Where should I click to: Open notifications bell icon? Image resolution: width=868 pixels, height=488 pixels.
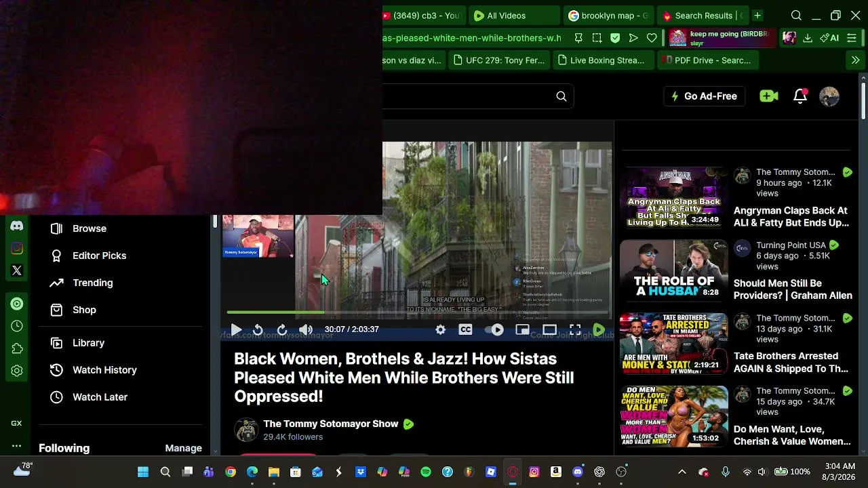click(x=800, y=96)
